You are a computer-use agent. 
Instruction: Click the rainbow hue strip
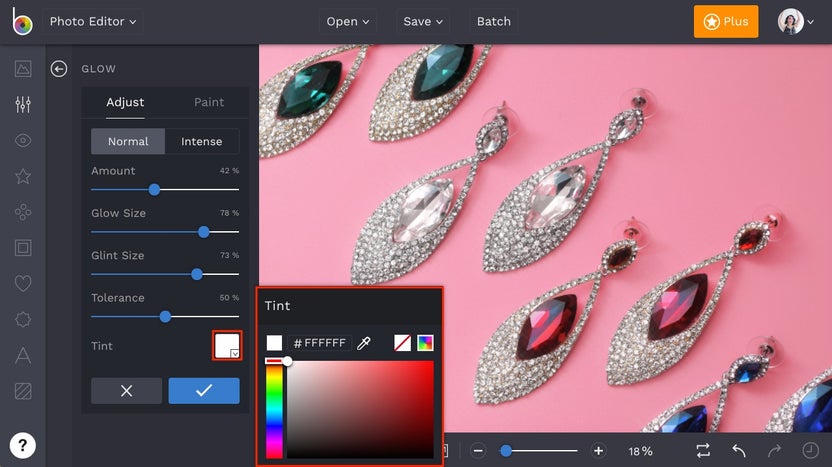tap(274, 410)
